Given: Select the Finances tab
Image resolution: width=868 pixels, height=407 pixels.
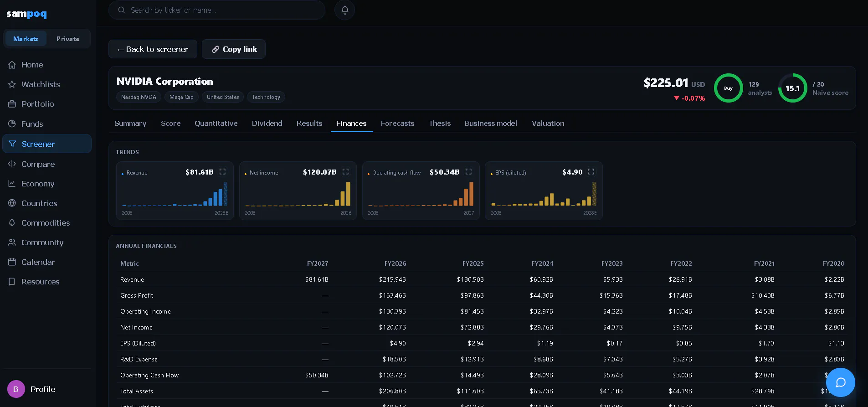Looking at the screenshot, I should 351,124.
